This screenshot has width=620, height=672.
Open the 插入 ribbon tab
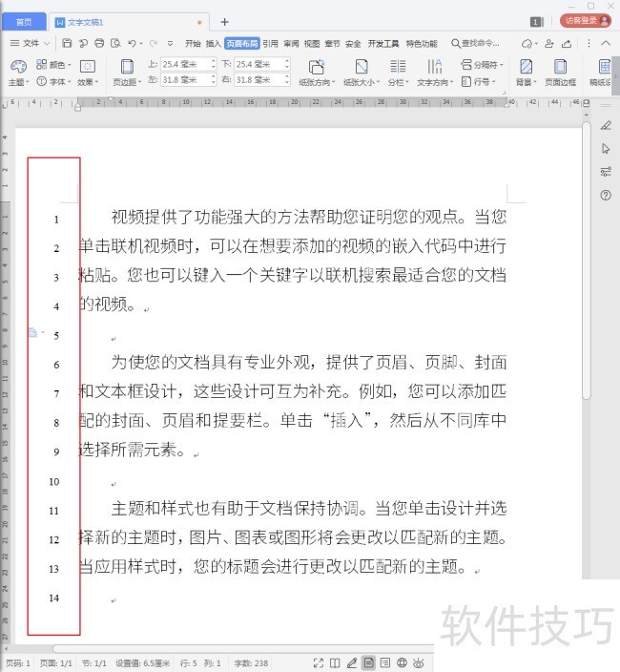tap(213, 43)
